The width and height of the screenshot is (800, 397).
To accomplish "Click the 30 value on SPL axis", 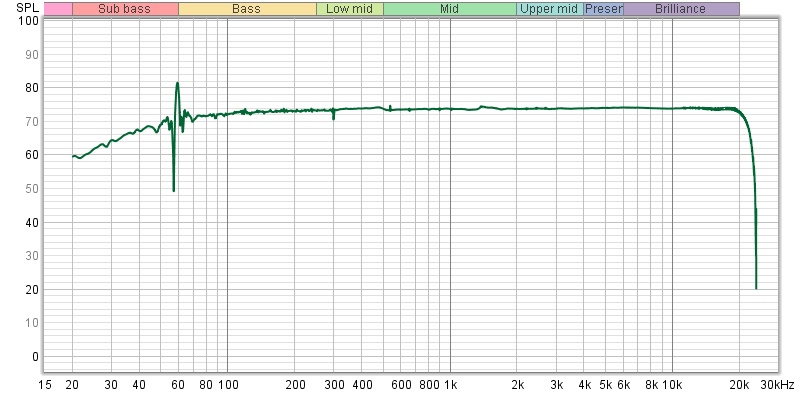I will (32, 256).
